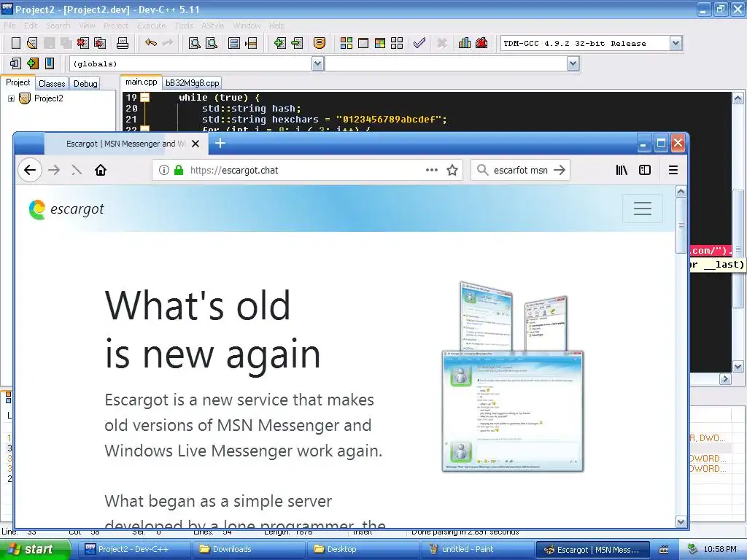Bookmark page with the star icon

452,170
